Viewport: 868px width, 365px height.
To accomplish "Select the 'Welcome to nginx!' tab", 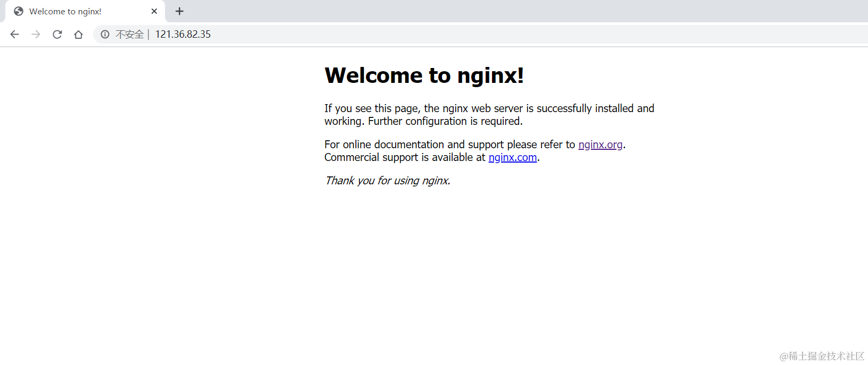I will 85,11.
